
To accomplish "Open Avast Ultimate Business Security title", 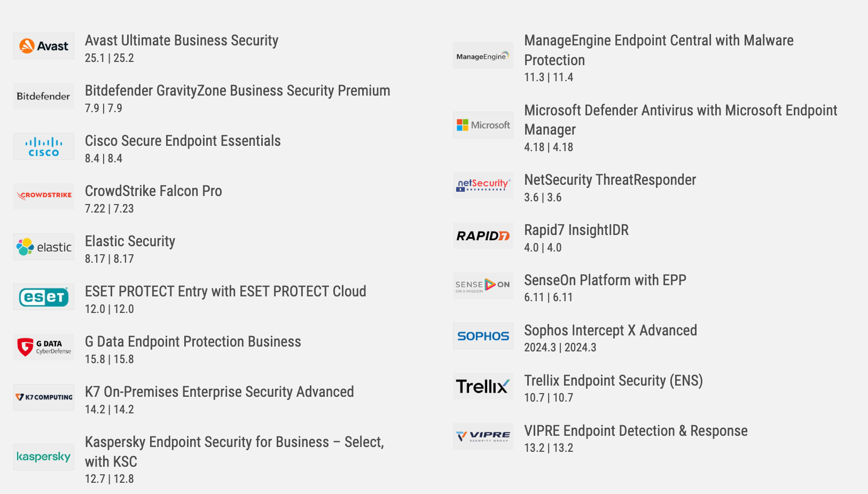I will [x=182, y=41].
